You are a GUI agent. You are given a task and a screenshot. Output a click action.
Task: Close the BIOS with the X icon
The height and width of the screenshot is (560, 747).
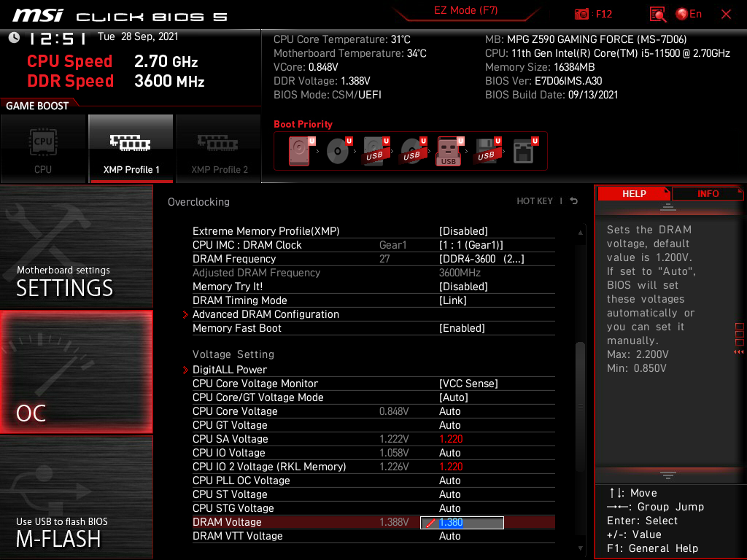pyautogui.click(x=726, y=15)
